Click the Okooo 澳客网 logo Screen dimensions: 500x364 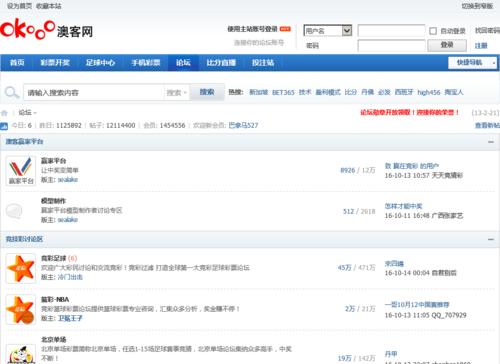pyautogui.click(x=47, y=29)
